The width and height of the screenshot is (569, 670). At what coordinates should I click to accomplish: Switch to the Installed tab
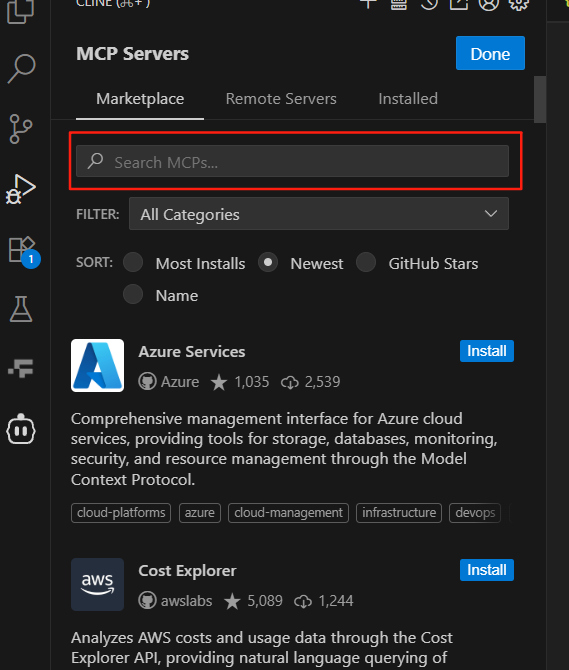(x=408, y=99)
